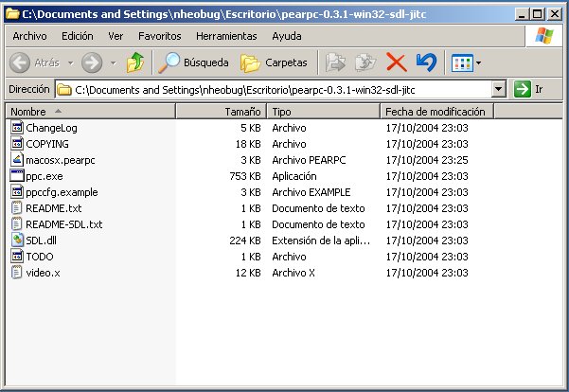The height and width of the screenshot is (392, 569).
Task: Click the Copy To folder icon
Action: tap(365, 62)
